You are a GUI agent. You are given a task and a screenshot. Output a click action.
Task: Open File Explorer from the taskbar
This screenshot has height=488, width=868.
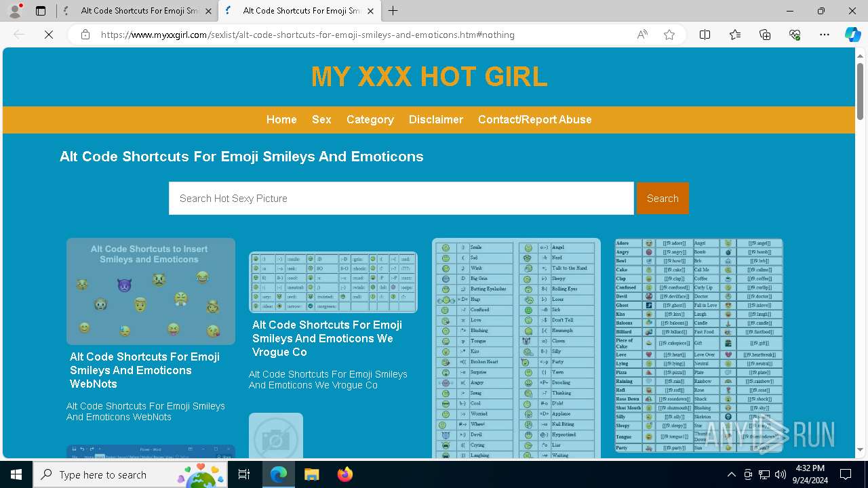point(311,474)
